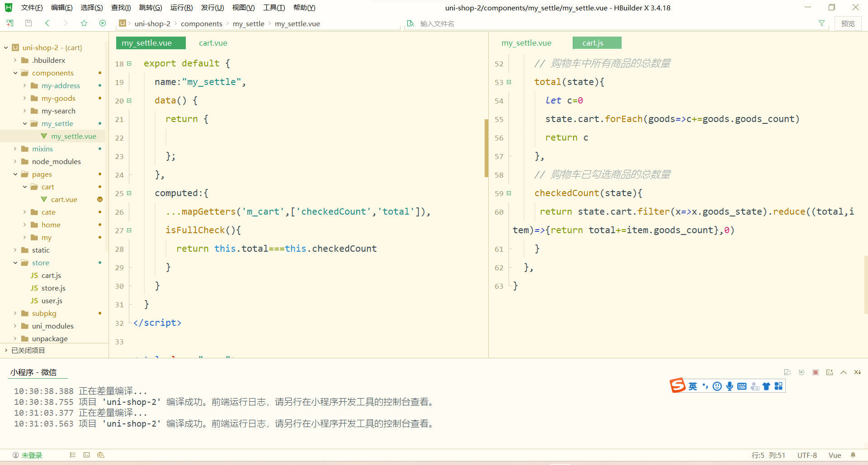868x465 pixels.
Task: Fold code at line 18
Action: 129,64
